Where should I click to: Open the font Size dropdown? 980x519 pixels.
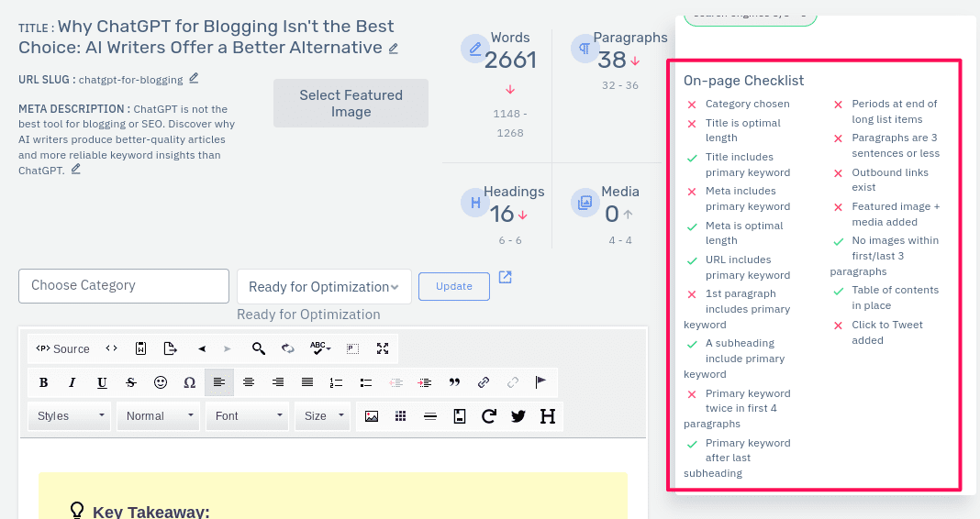[322, 416]
